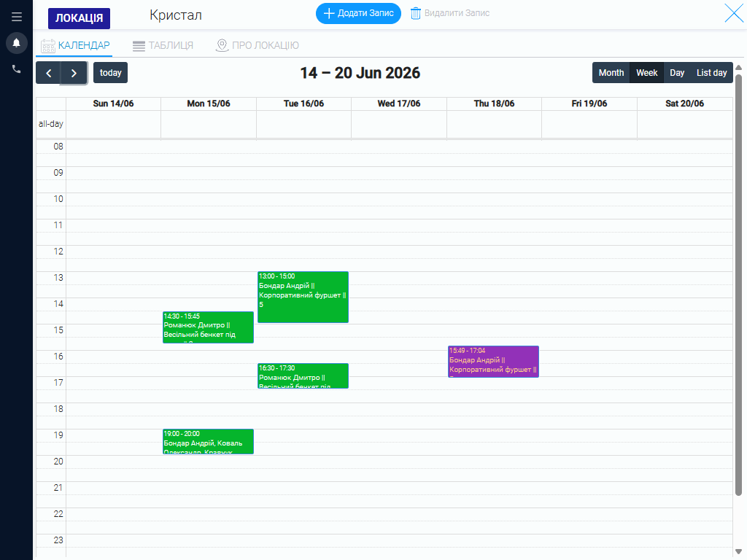This screenshot has width=747, height=560.
Task: Click the table rows icon beside ТАБЛИЦЯ
Action: pos(139,46)
